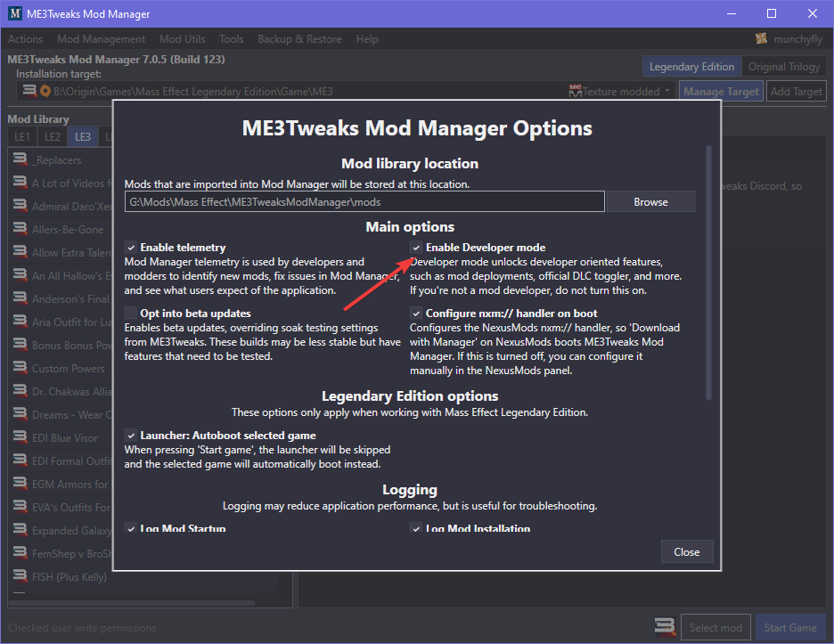Click the NexusMods user avatar icon

762,39
